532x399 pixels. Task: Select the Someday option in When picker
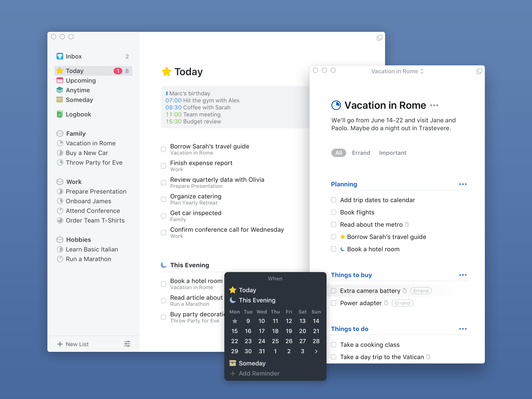click(252, 363)
